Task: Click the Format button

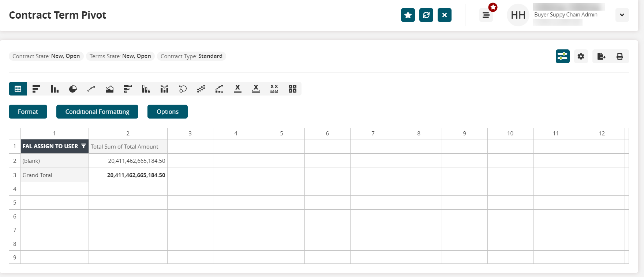Action: (28, 112)
